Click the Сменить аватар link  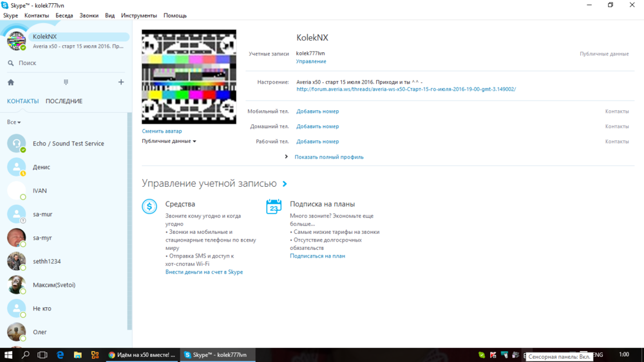point(162,131)
